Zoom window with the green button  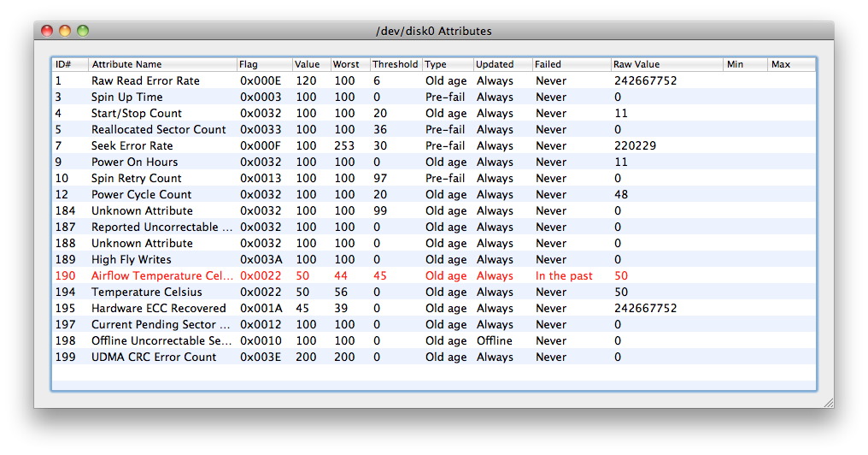tap(83, 31)
